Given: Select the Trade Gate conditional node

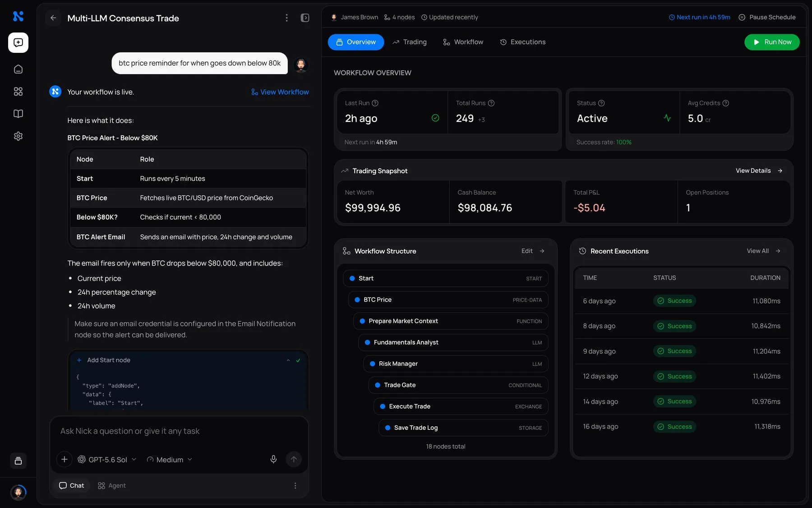Looking at the screenshot, I should (x=458, y=385).
